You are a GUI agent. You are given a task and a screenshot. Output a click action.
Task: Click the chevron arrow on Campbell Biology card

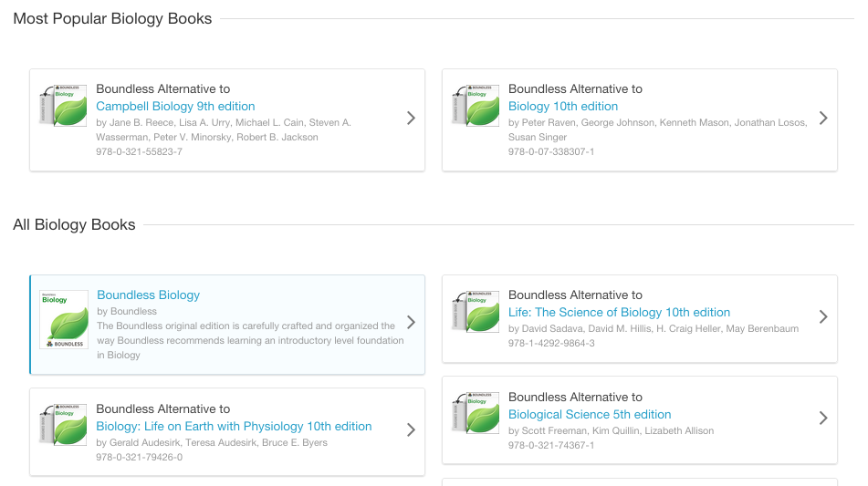(x=411, y=118)
